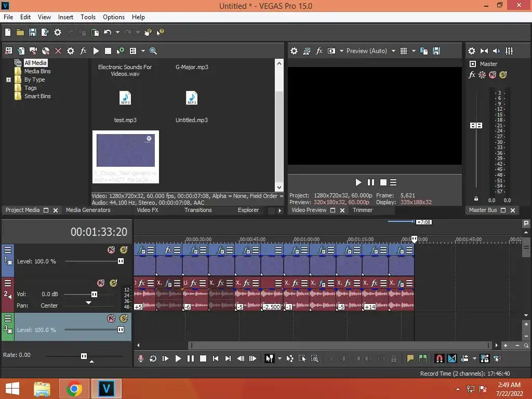Remove selected media with the red X
The image size is (532, 399).
coord(58,51)
